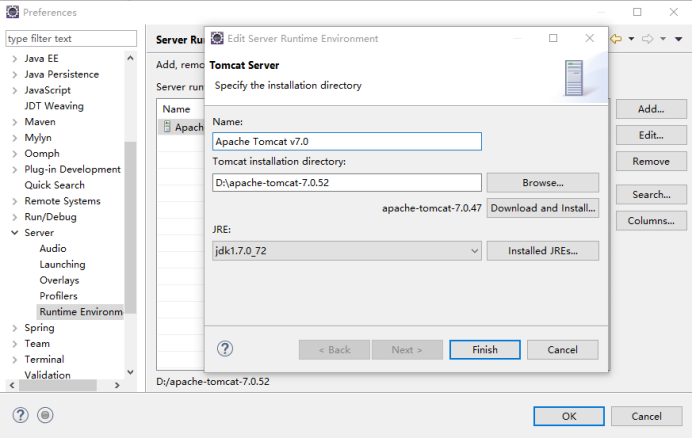
Task: Click the tree horizontal scrollbar thumb
Action: tap(58, 386)
